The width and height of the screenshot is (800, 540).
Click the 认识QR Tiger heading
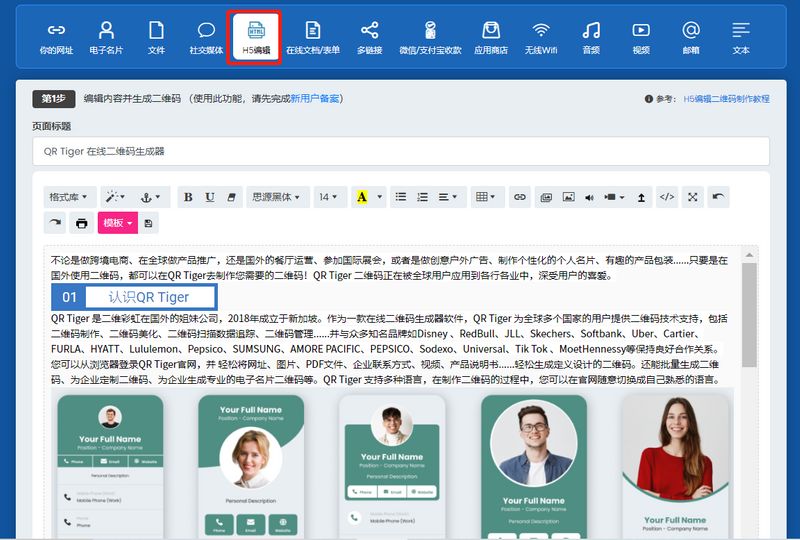coord(148,297)
